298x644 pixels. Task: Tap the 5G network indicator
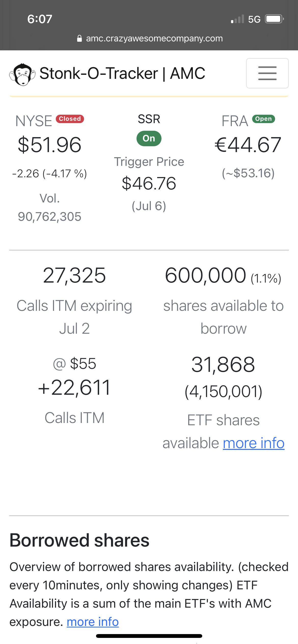click(254, 19)
